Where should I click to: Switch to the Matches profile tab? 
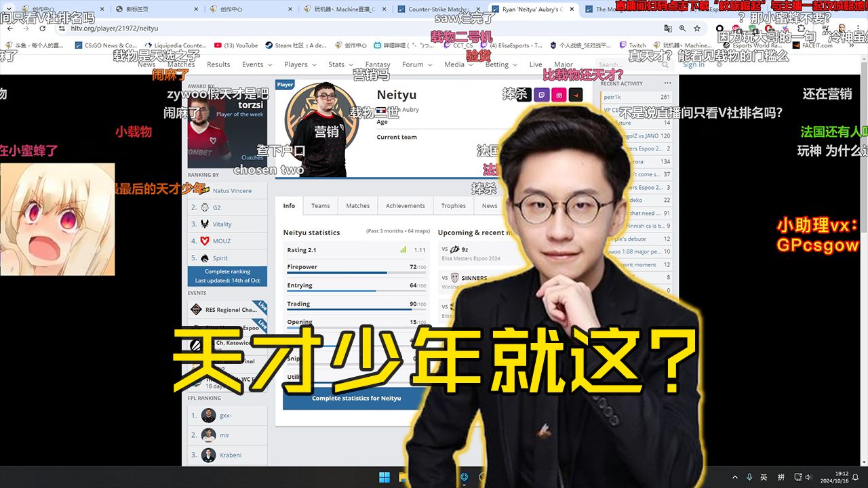tap(358, 205)
